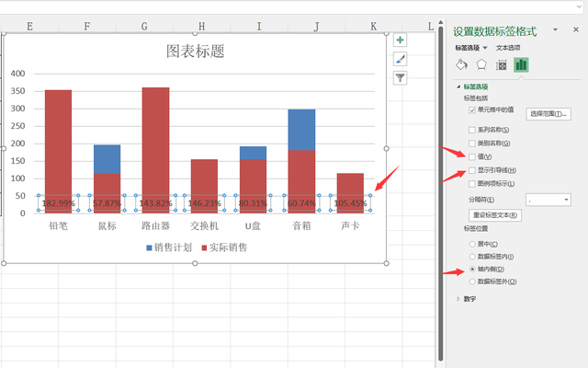Click the 400 value axis label
The width and height of the screenshot is (588, 368).
tap(18, 74)
